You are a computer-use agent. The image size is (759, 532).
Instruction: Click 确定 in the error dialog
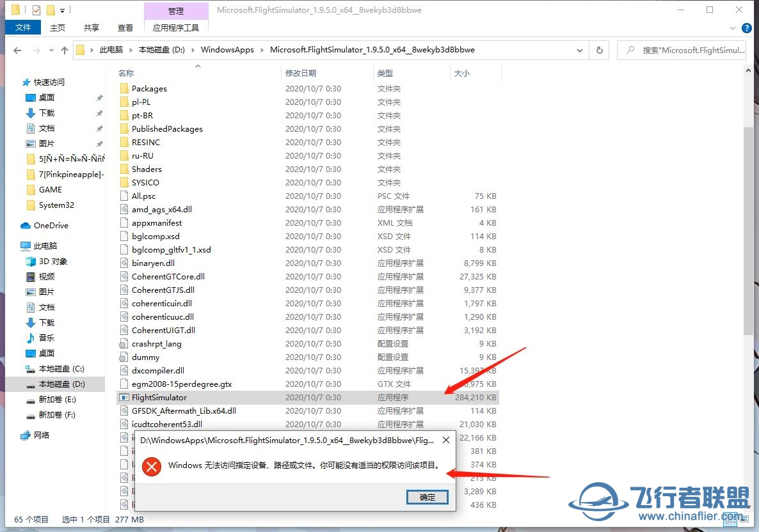(x=427, y=497)
